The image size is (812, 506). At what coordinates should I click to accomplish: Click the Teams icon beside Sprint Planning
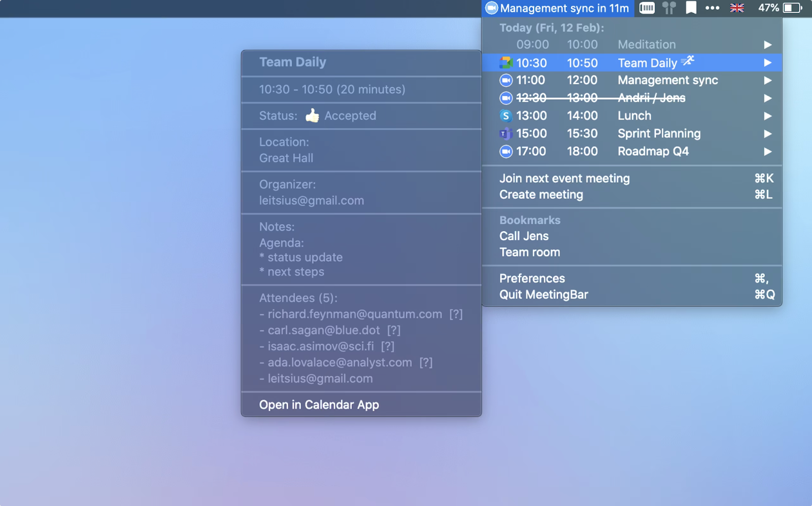click(x=505, y=134)
